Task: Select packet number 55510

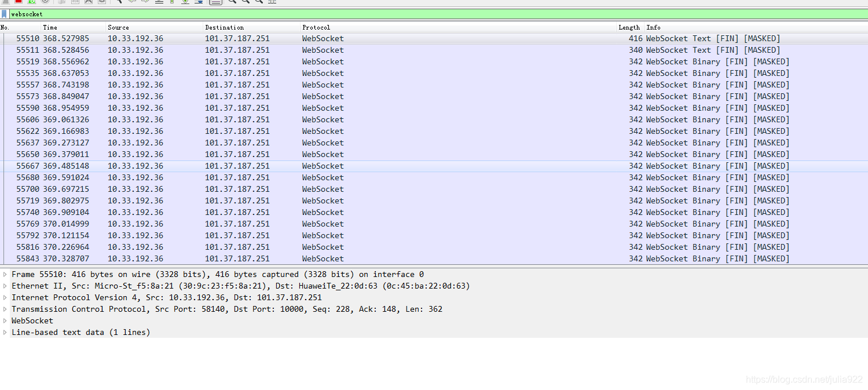Action: click(x=434, y=38)
